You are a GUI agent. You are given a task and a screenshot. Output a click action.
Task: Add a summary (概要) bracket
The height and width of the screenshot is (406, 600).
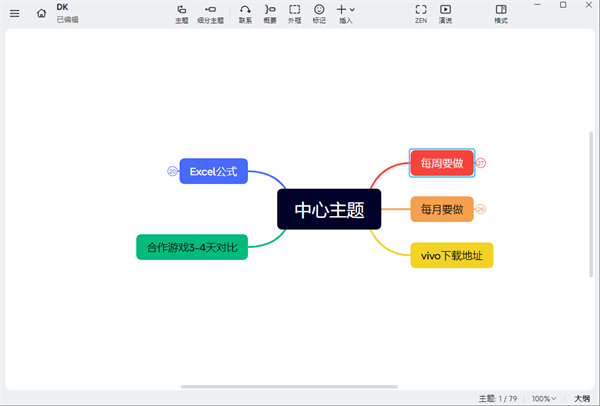(x=270, y=13)
